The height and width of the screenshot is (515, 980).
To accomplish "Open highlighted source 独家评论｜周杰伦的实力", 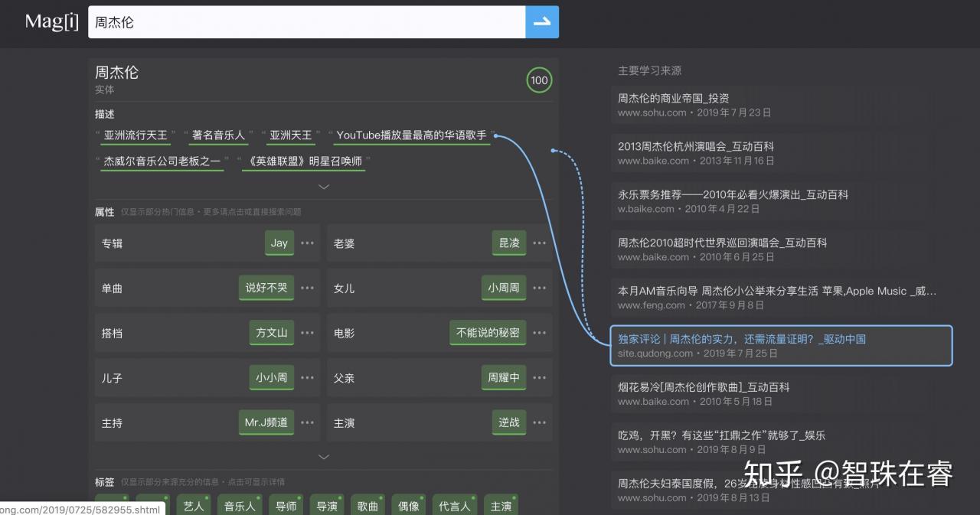I will (782, 346).
